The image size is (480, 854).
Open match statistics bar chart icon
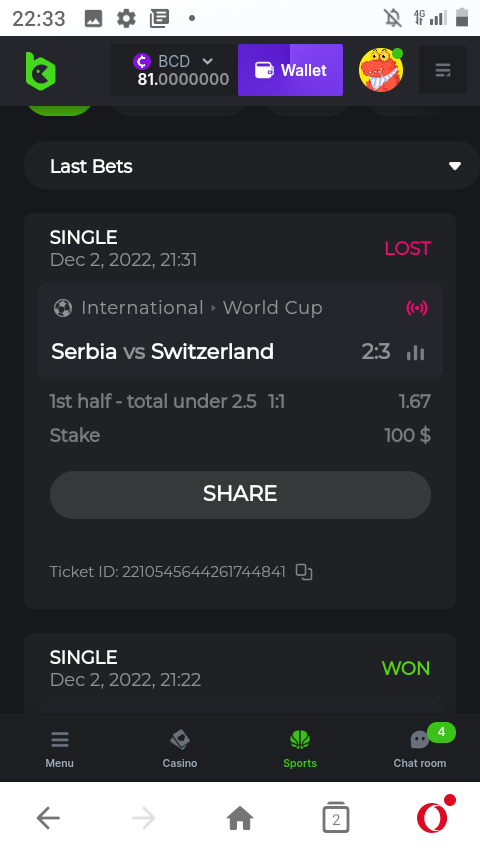pos(416,352)
